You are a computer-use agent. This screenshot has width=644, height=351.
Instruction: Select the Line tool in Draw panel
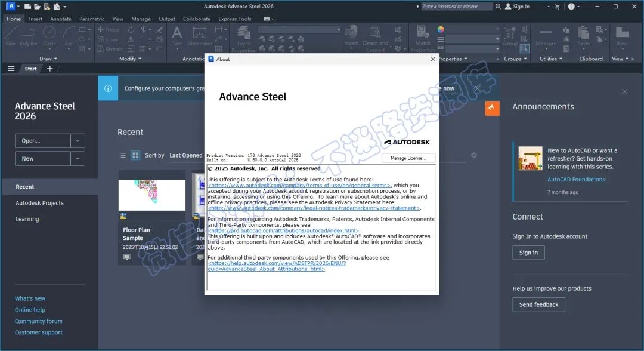click(10, 36)
